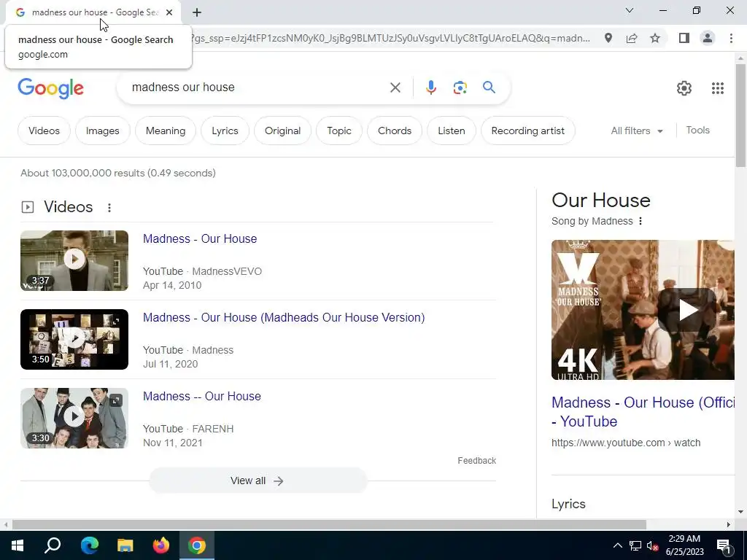The height and width of the screenshot is (560, 747).
Task: Show hidden system tray icons
Action: click(x=617, y=545)
